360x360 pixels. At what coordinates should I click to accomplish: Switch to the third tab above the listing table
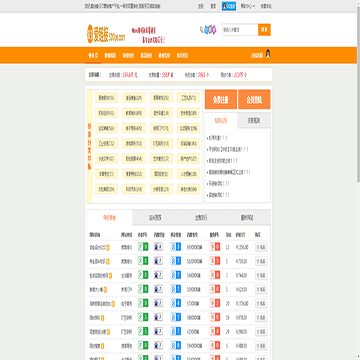click(x=201, y=218)
